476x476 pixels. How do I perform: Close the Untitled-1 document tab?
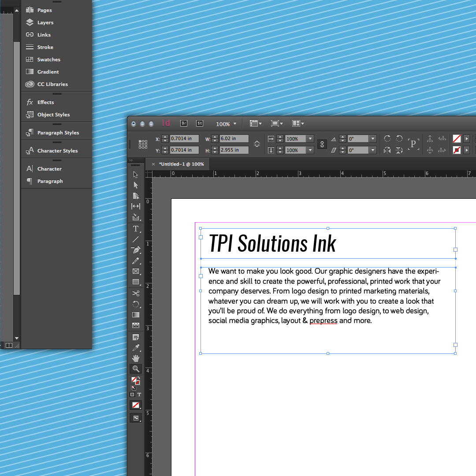(153, 164)
